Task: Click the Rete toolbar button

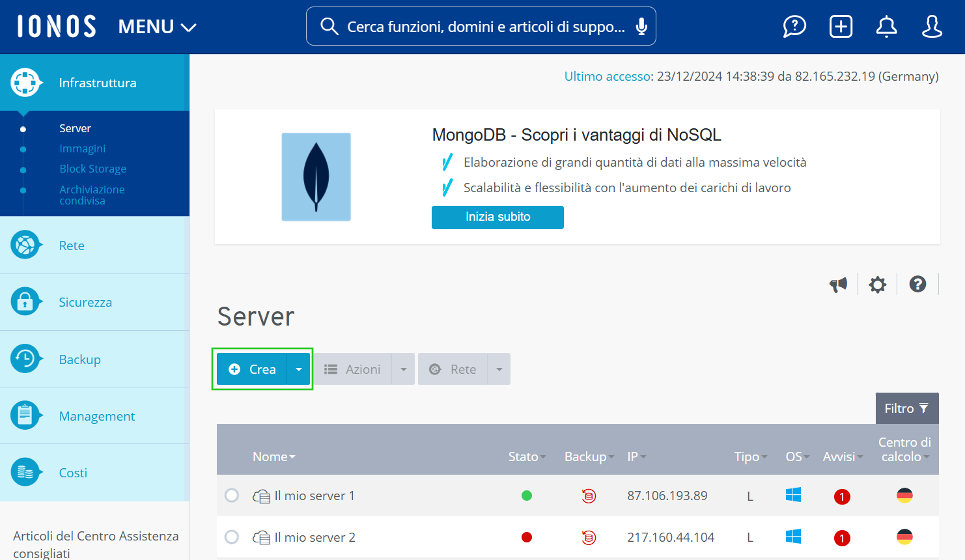Action: 453,369
